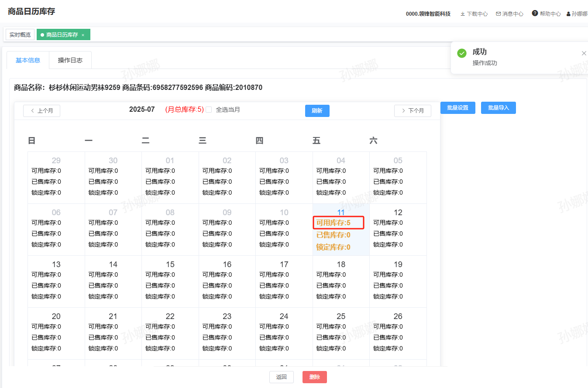This screenshot has width=588, height=388.
Task: Select calendar date 16
Action: [227, 264]
